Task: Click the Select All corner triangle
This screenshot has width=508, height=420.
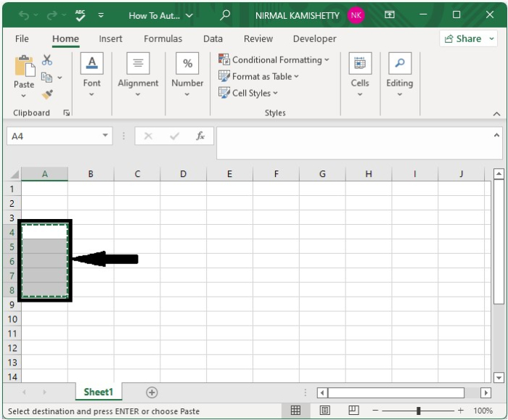Action: point(14,174)
